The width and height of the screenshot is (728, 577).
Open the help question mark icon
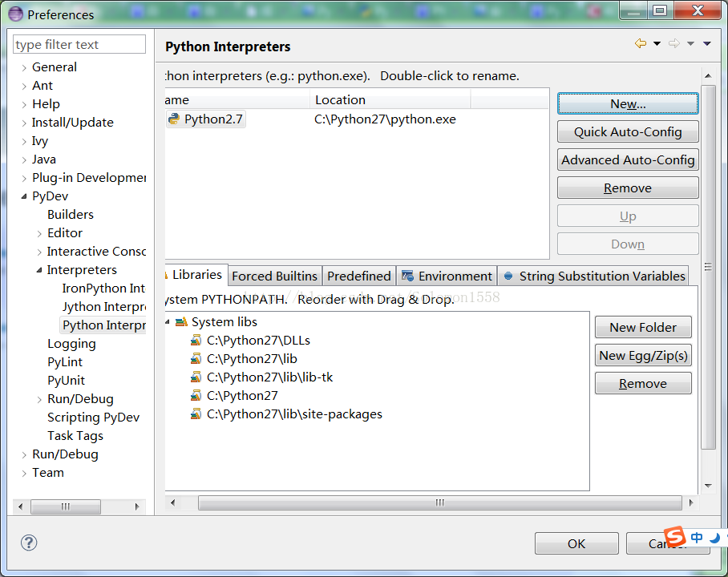pyautogui.click(x=29, y=543)
